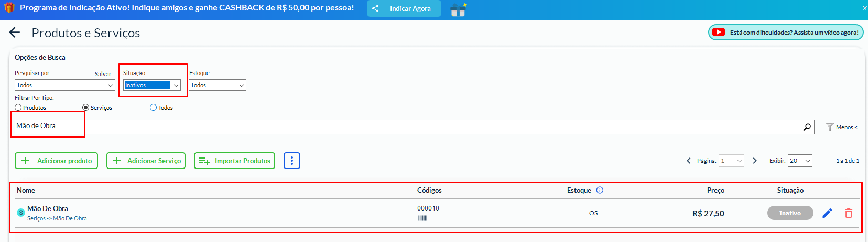868x242 pixels.
Task: Click the magnifier search icon
Action: 807,127
